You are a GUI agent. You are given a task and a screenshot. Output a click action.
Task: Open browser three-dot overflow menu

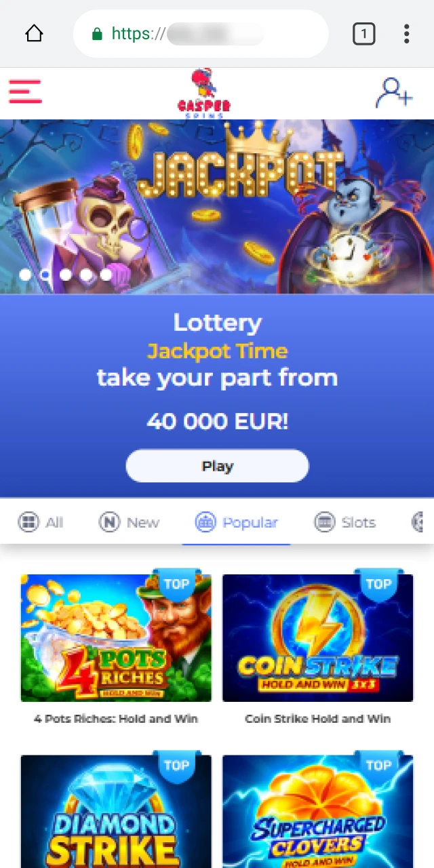pyautogui.click(x=406, y=34)
